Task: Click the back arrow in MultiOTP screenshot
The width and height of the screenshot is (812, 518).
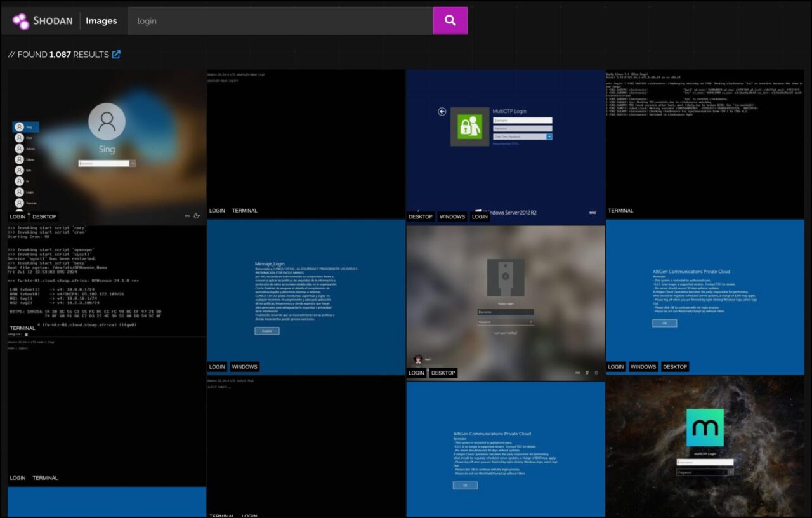Action: [442, 112]
